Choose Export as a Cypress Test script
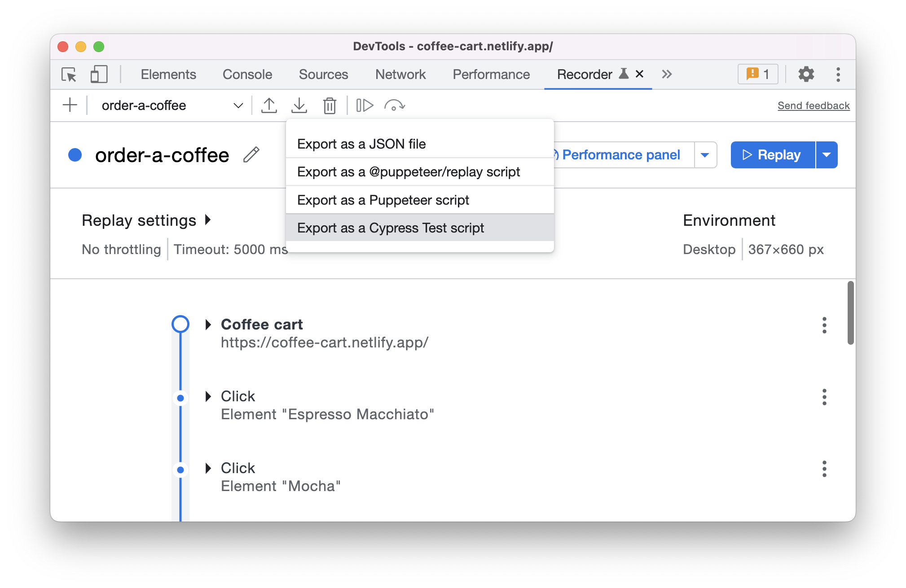Viewport: 906px width, 588px height. [391, 228]
